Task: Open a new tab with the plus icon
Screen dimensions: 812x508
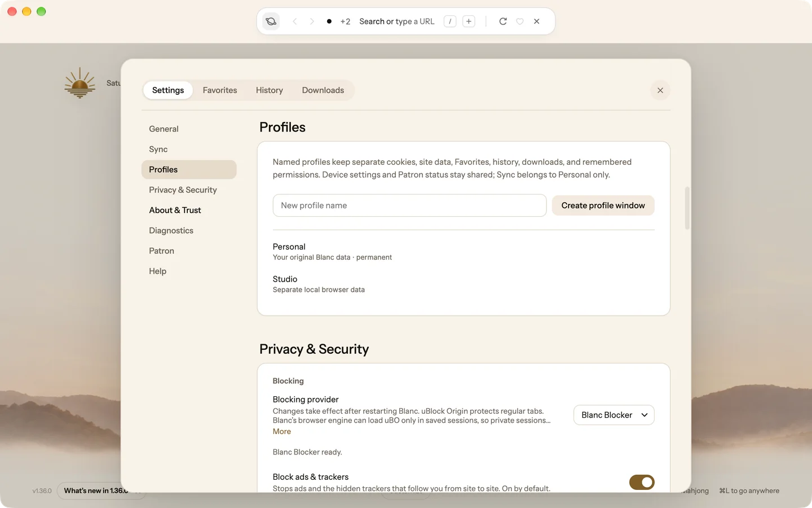Action: 469,21
